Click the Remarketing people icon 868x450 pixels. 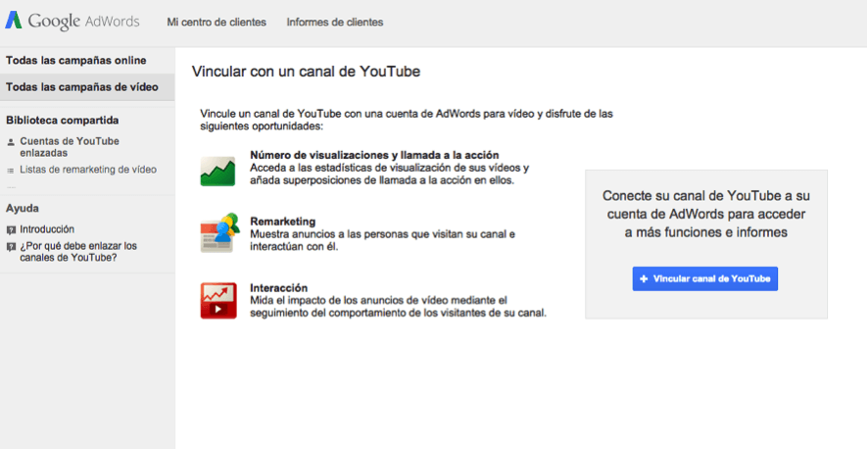(x=219, y=233)
